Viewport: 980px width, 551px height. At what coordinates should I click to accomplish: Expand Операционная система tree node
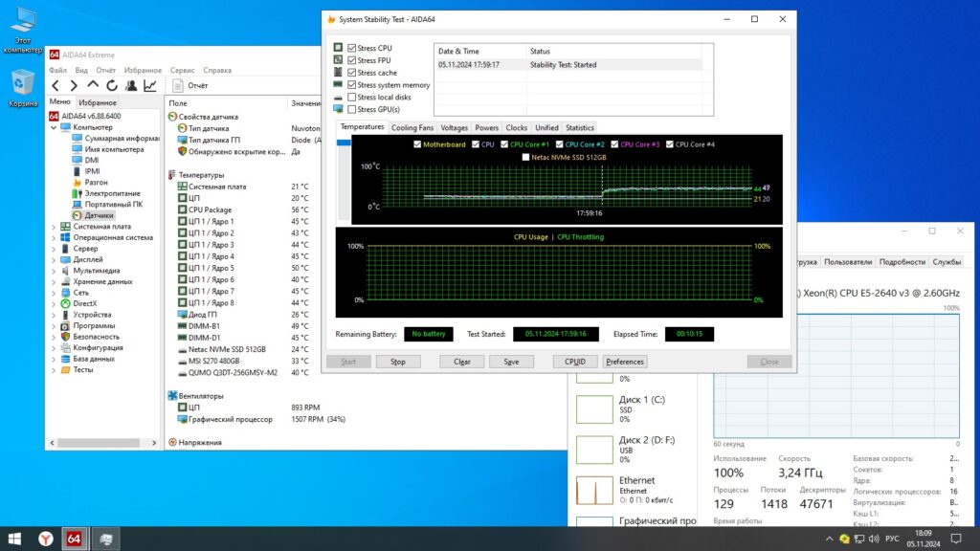pos(54,238)
